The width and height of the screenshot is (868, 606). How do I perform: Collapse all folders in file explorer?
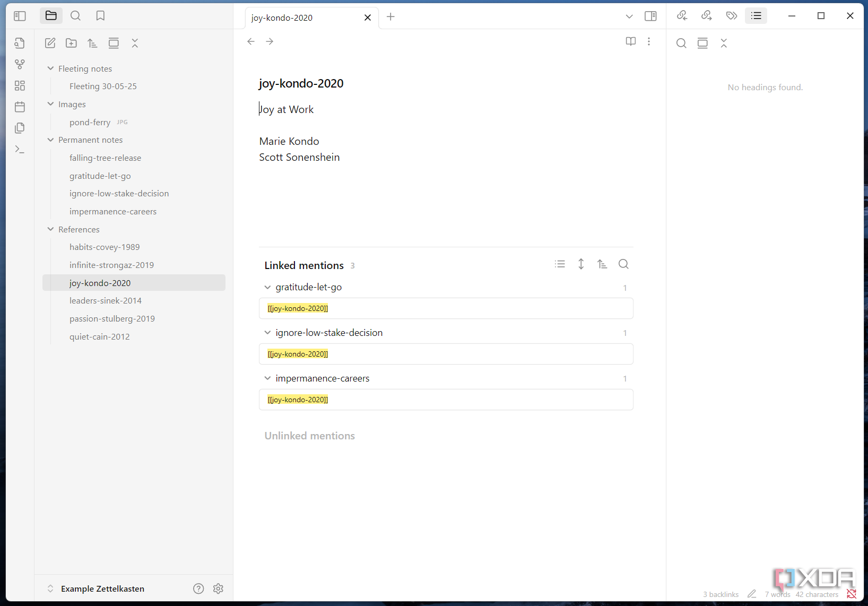[x=135, y=43]
